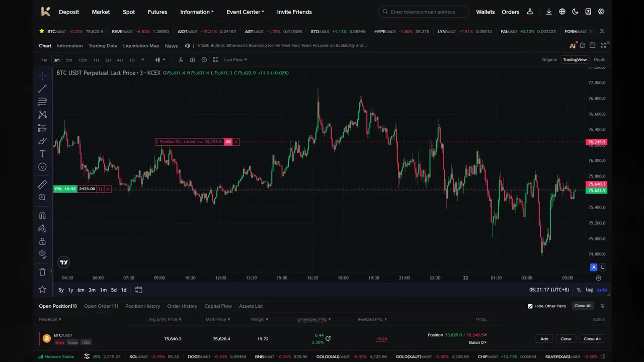The height and width of the screenshot is (362, 644).
Task: Expand the Information menu dropdown
Action: pyautogui.click(x=197, y=12)
